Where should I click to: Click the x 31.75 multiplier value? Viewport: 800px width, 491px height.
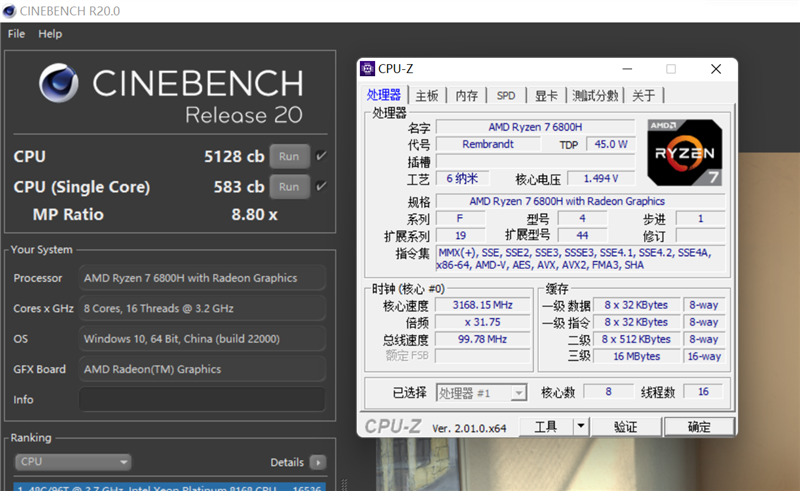(x=482, y=322)
